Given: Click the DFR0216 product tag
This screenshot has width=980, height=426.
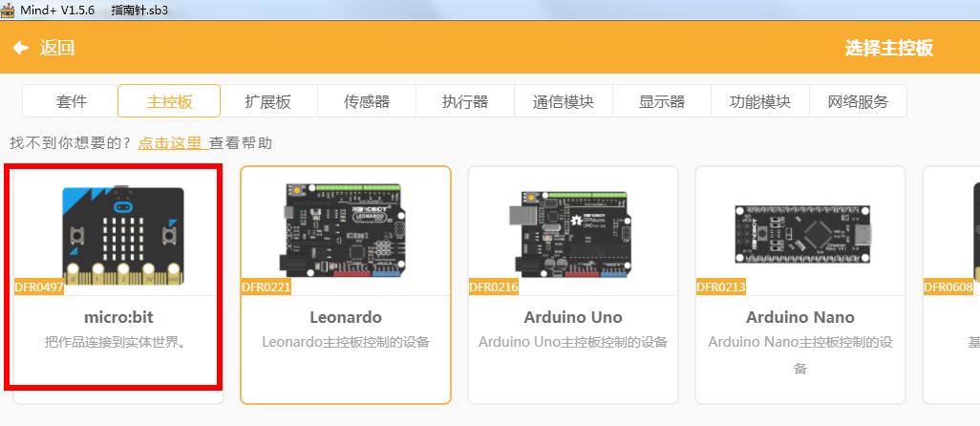Looking at the screenshot, I should (x=494, y=288).
